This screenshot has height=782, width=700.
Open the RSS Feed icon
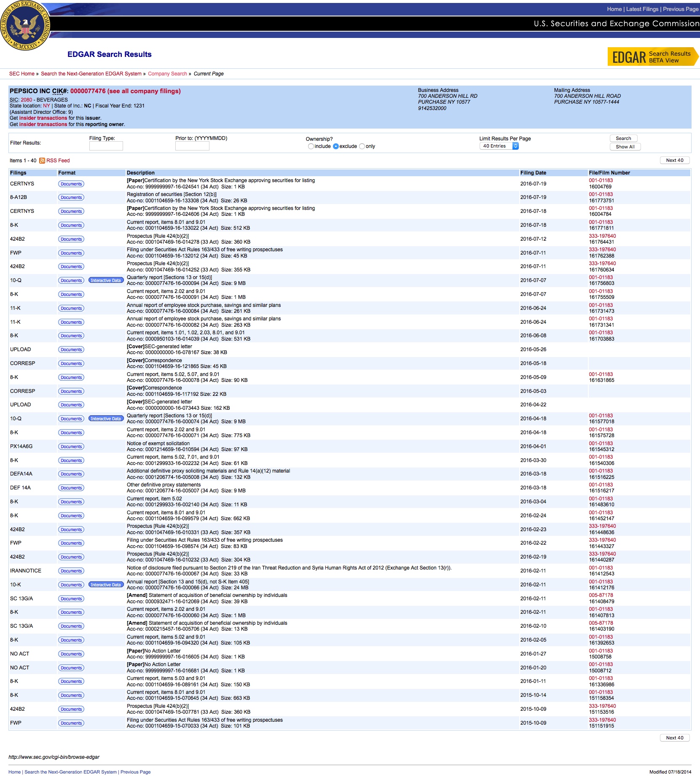(x=42, y=161)
